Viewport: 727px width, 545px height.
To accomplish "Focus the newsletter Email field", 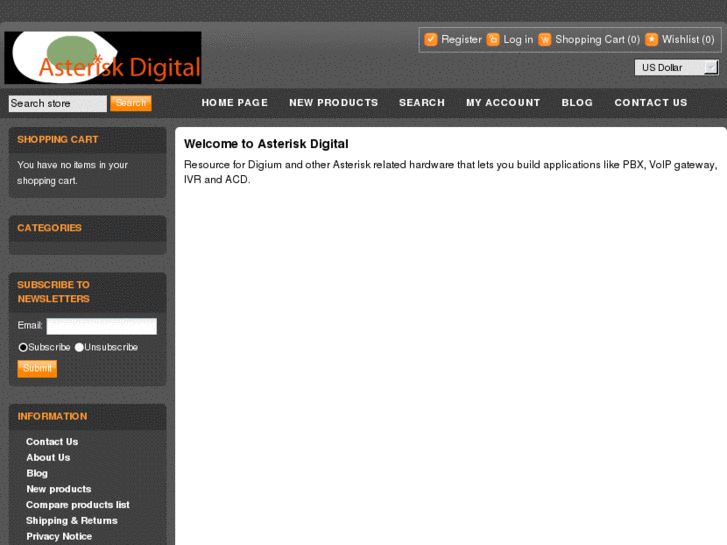I will tap(102, 326).
